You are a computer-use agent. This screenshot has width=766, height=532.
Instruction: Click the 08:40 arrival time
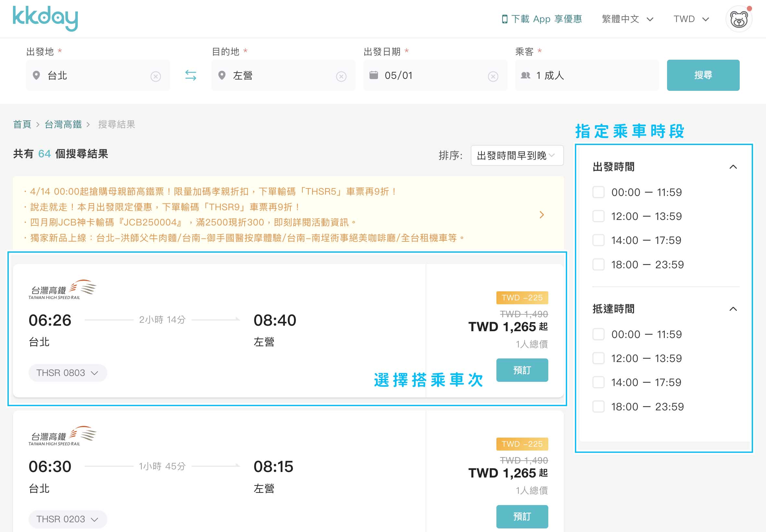pos(275,320)
